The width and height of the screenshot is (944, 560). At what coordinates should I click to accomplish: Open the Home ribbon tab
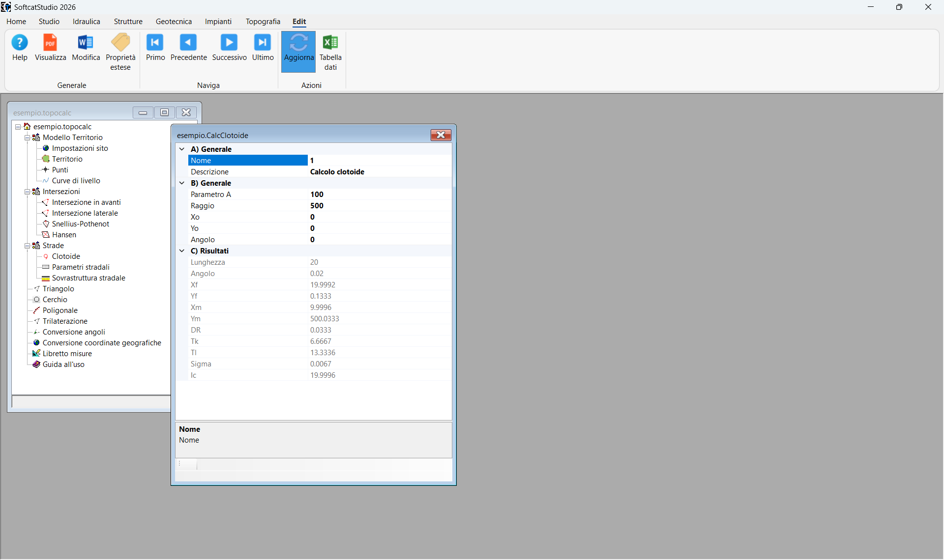tap(16, 22)
